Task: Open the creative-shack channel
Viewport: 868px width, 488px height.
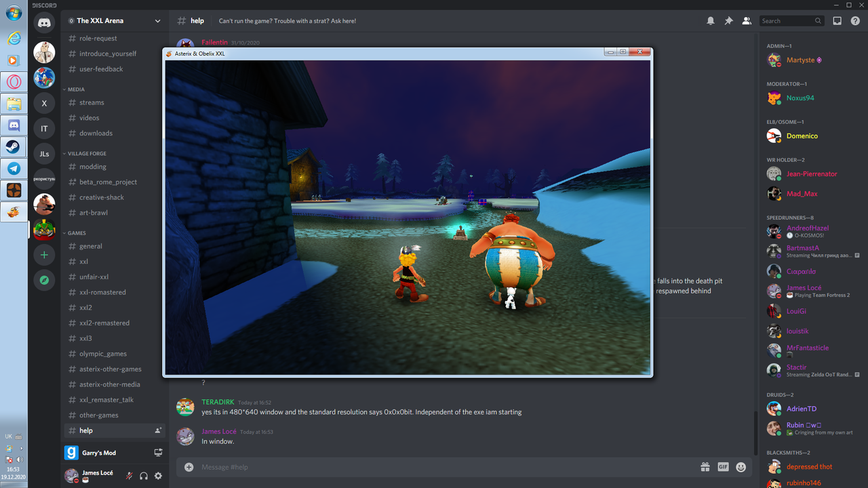Action: tap(115, 197)
